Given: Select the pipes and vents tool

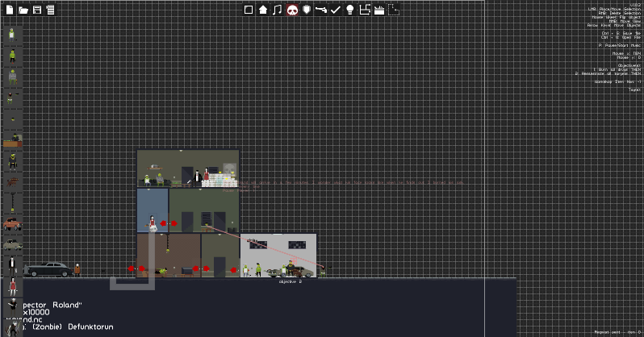Looking at the screenshot, I should [x=365, y=10].
